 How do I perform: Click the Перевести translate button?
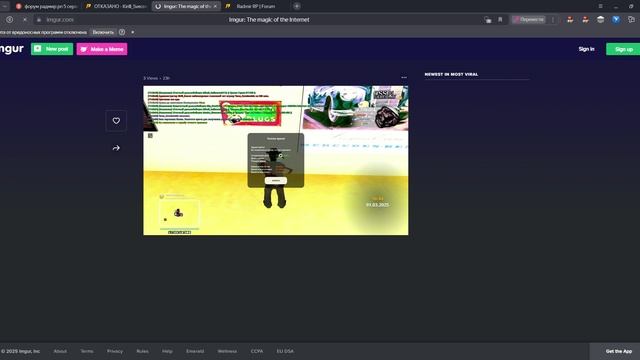pos(529,20)
